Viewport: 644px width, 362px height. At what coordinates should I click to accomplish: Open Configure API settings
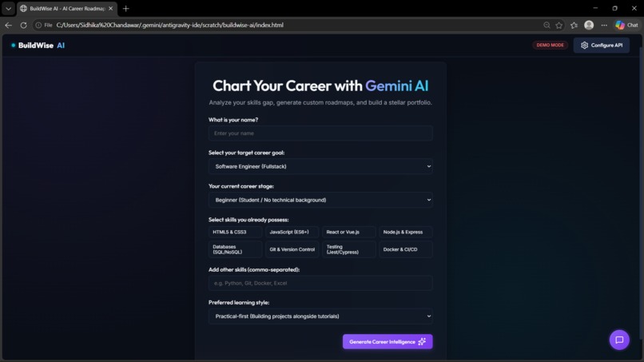point(602,46)
